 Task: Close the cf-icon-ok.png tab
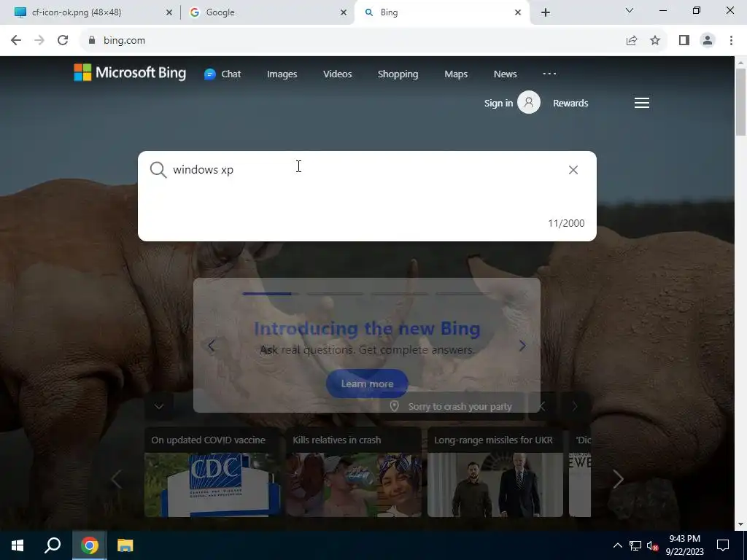pyautogui.click(x=169, y=12)
